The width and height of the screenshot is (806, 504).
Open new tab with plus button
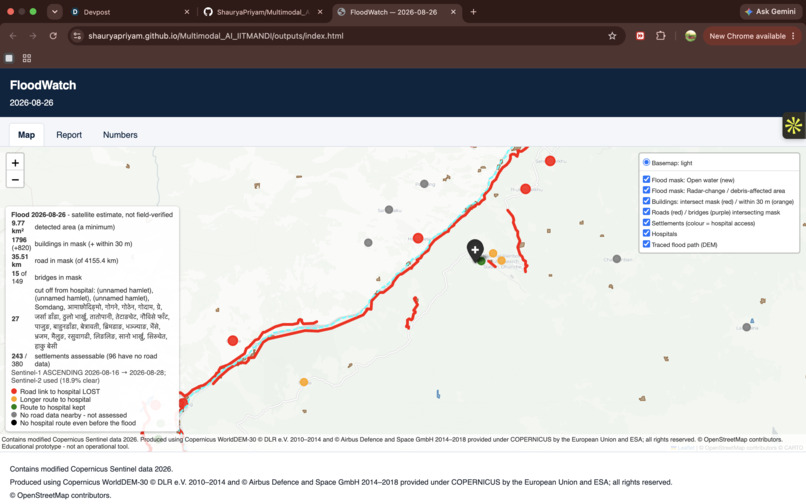(473, 12)
